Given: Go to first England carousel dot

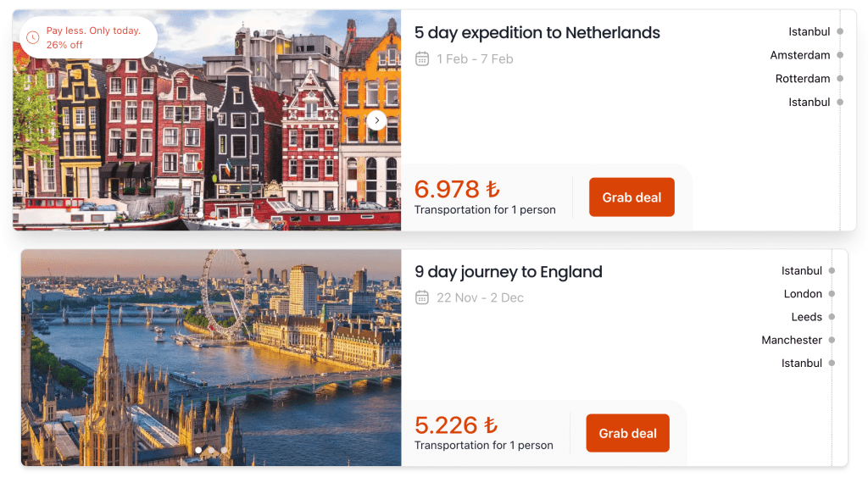Looking at the screenshot, I should coord(198,450).
